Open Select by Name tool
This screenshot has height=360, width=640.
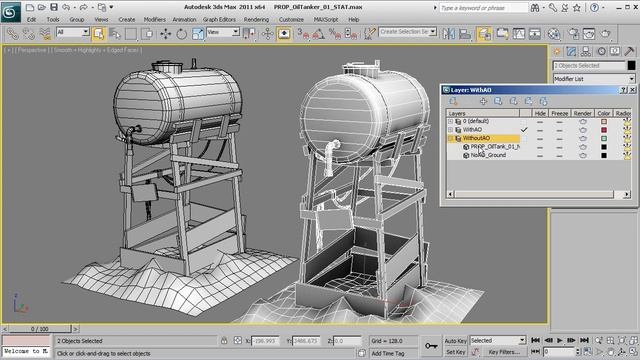(x=115, y=34)
